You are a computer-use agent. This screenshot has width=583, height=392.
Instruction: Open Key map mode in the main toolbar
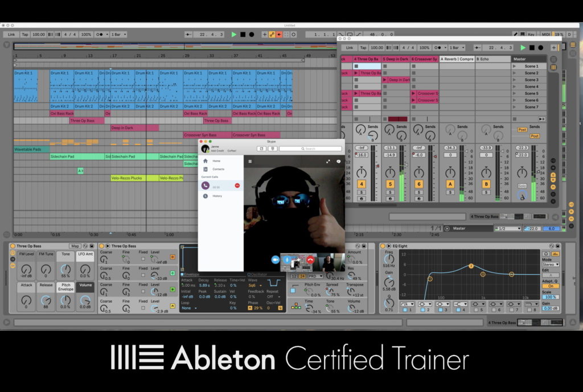tap(531, 35)
